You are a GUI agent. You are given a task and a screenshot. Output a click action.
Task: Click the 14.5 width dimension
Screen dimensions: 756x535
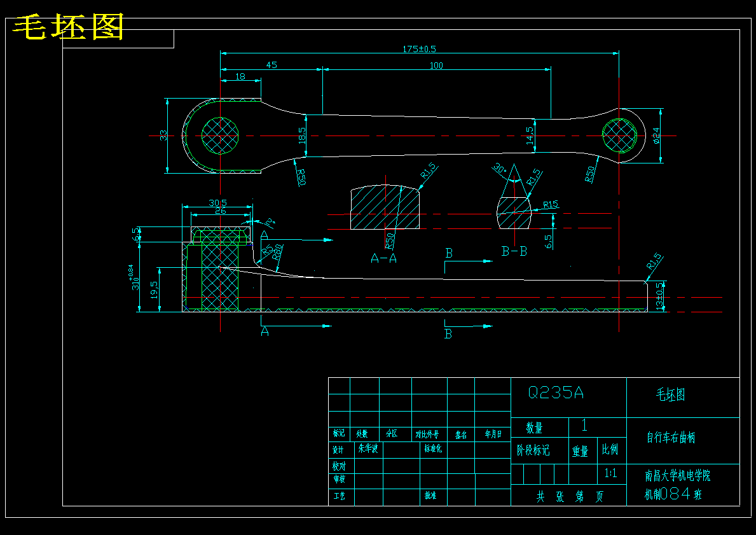pos(530,135)
